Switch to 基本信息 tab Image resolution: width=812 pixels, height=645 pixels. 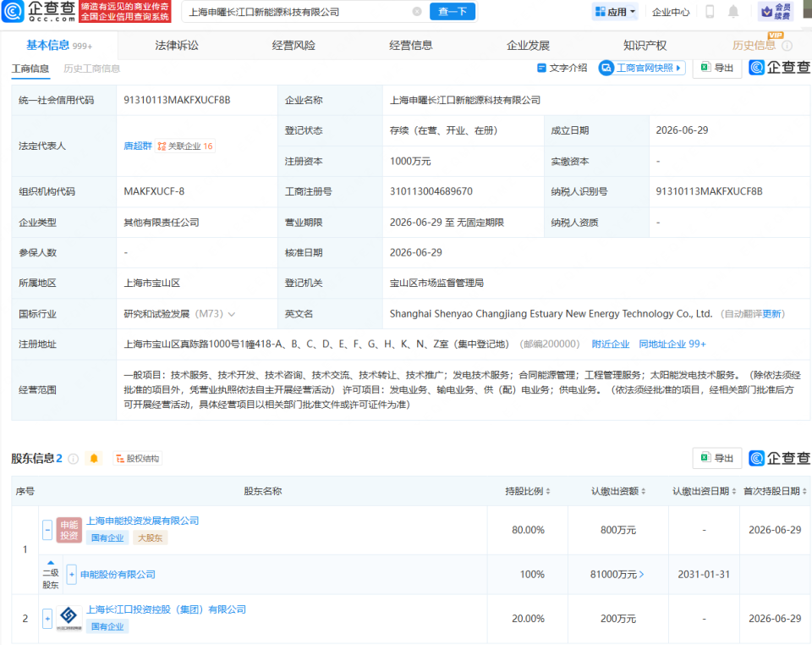click(x=59, y=46)
